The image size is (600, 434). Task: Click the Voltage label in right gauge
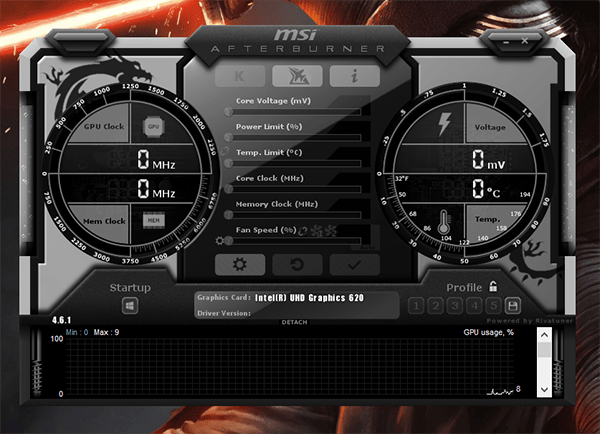[490, 127]
